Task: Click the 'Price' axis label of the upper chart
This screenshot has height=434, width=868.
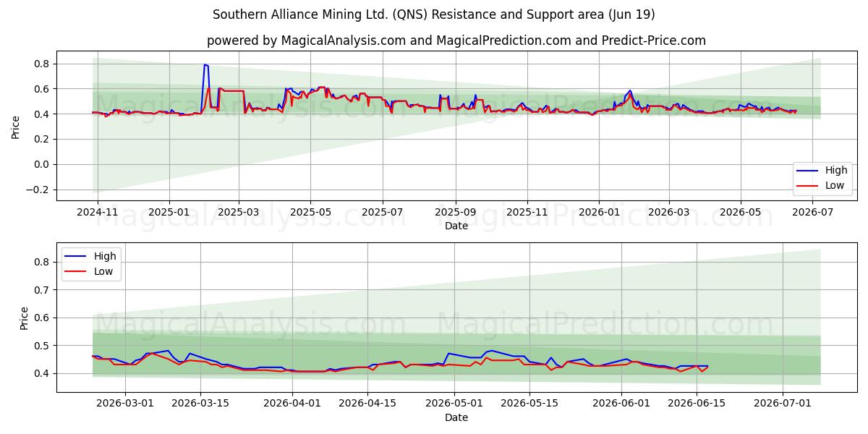Action: tap(15, 126)
